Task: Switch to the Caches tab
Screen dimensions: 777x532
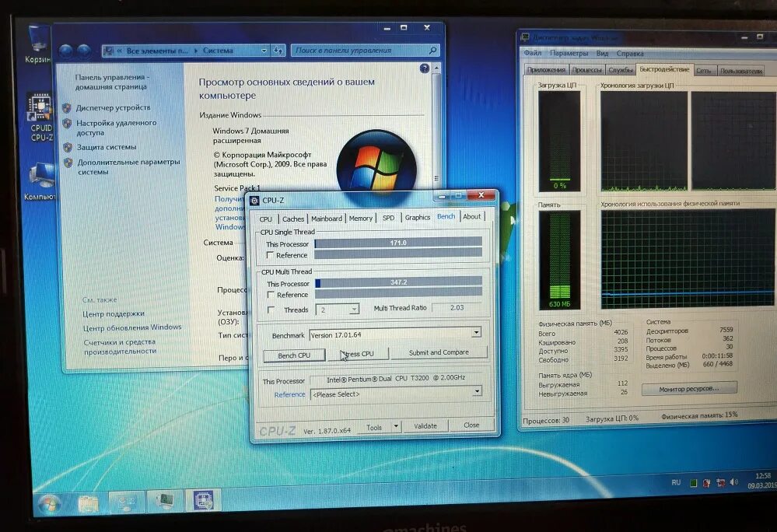Action: pyautogui.click(x=293, y=219)
